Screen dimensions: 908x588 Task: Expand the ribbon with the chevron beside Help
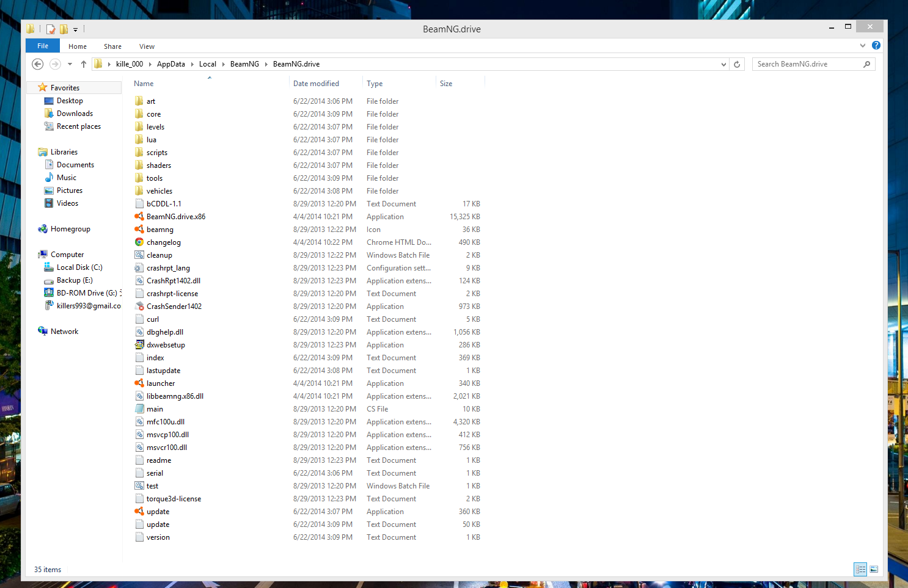[x=863, y=45]
